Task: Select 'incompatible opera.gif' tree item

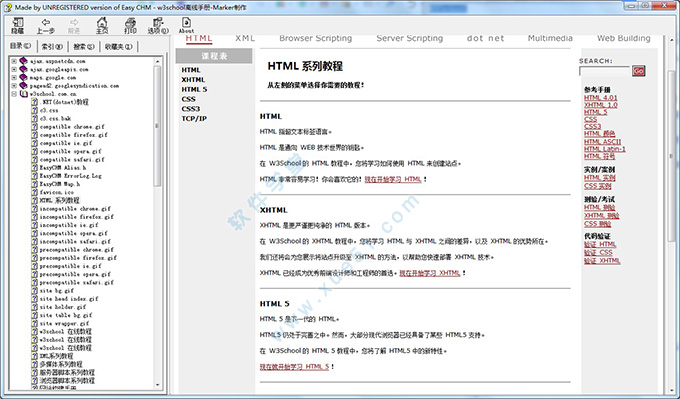Action: 73,233
